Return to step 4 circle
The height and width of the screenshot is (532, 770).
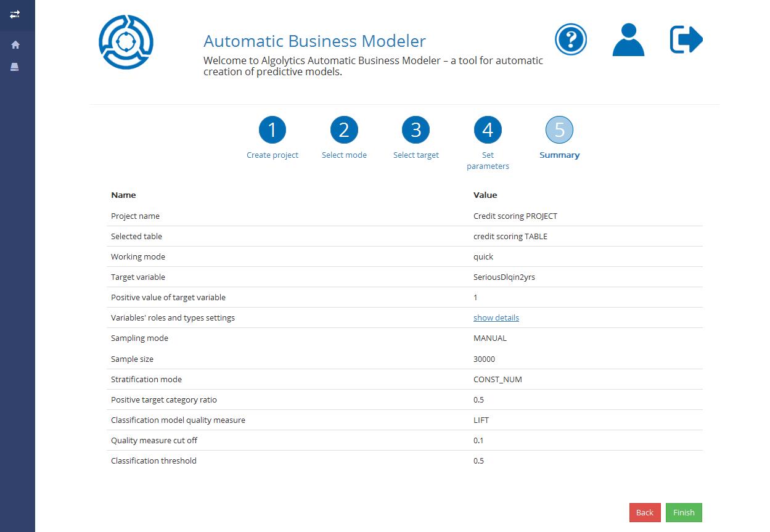(x=488, y=130)
